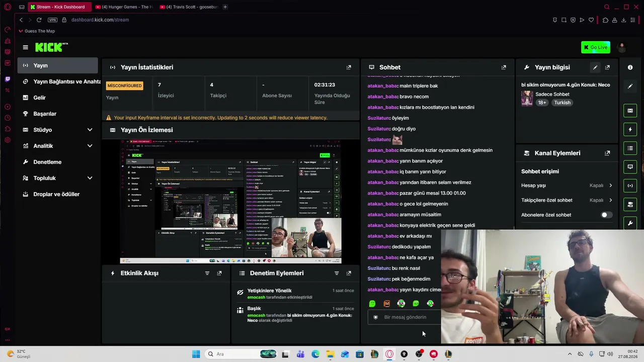
Task: Open the profile avatar menu
Action: tap(622, 47)
